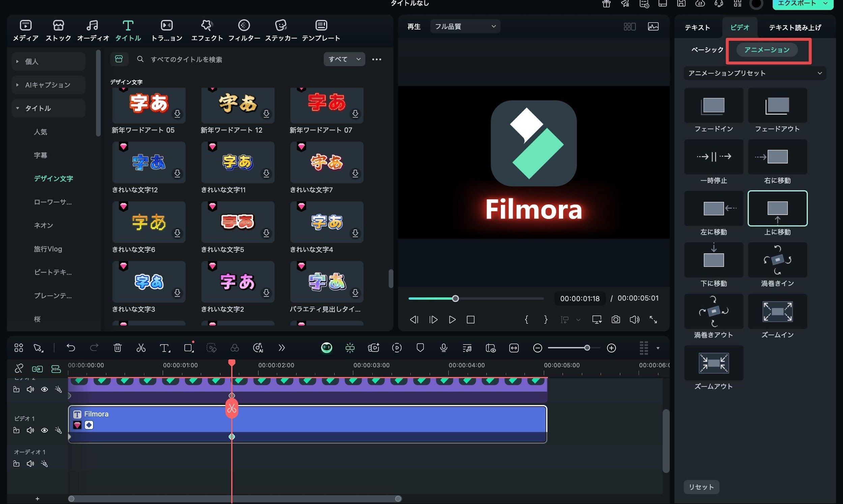
Task: Open the すべて filter dropdown
Action: pyautogui.click(x=344, y=59)
